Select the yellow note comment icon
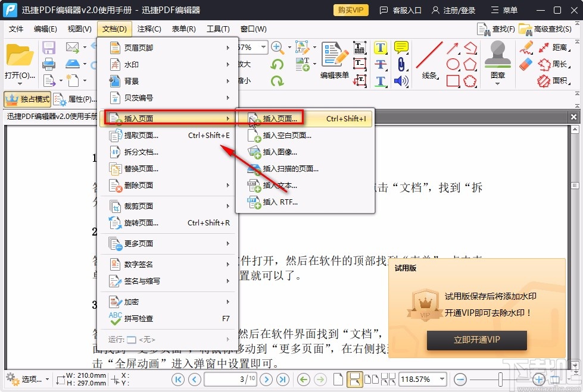This screenshot has height=392, width=583. pos(401,48)
